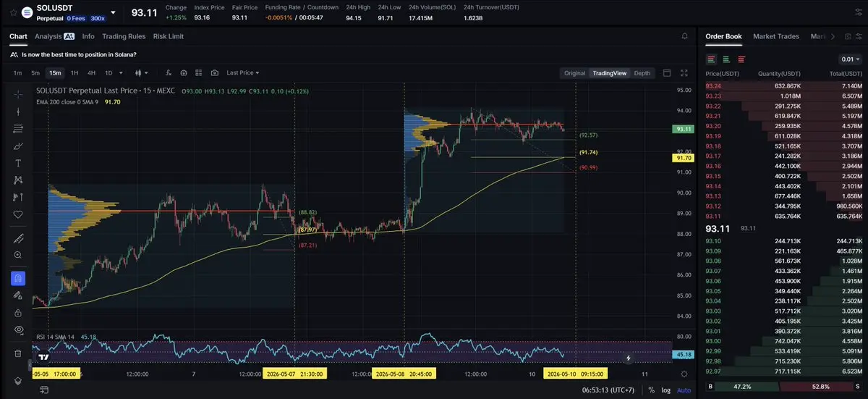Image resolution: width=868 pixels, height=399 pixels.
Task: Toggle log scale on price axis
Action: [665, 390]
